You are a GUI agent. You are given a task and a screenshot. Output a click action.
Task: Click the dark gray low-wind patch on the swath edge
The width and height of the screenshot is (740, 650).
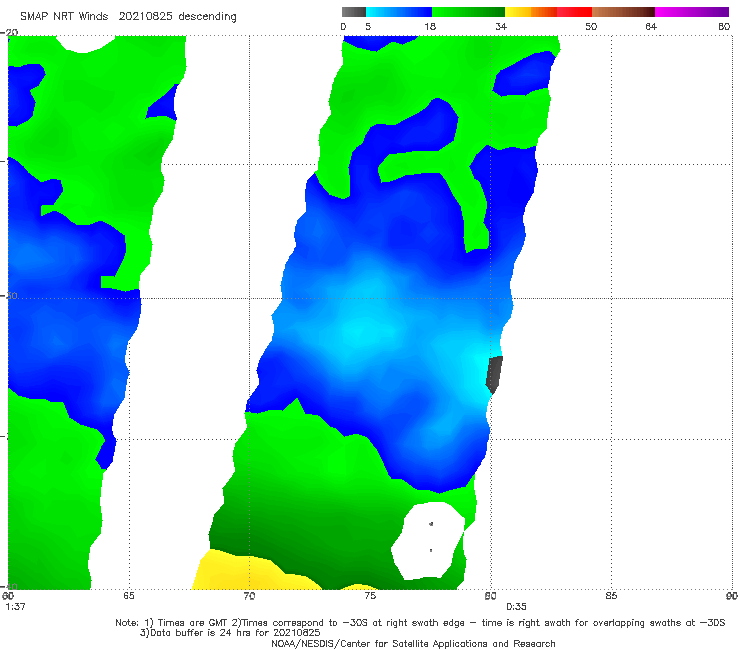[x=494, y=375]
